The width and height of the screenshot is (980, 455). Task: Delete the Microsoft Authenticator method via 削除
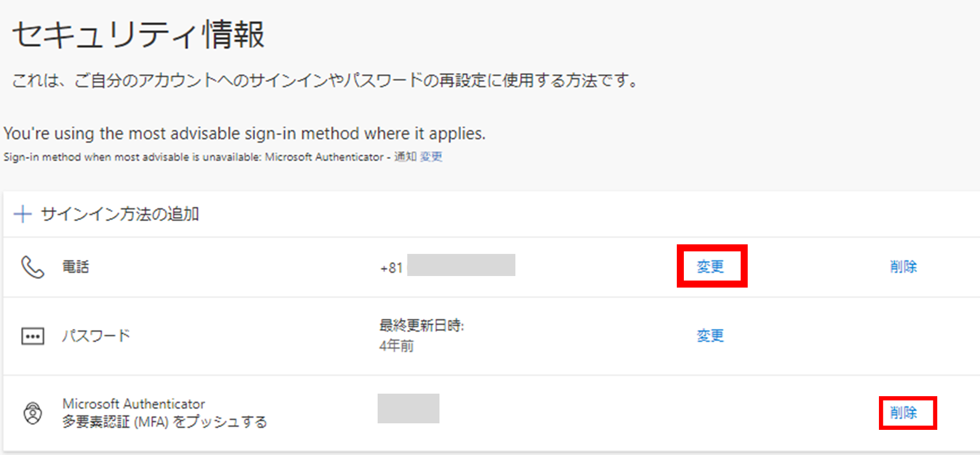point(903,413)
